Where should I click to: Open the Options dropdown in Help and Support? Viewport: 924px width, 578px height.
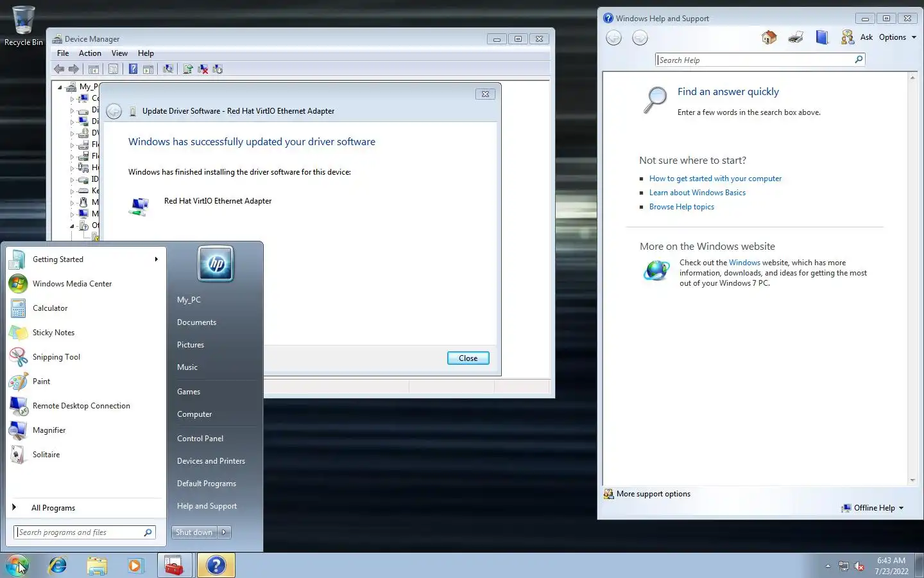(x=898, y=37)
